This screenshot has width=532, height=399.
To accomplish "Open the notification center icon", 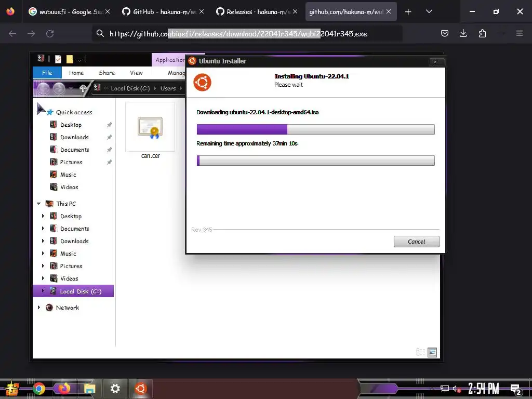I will [x=515, y=389].
